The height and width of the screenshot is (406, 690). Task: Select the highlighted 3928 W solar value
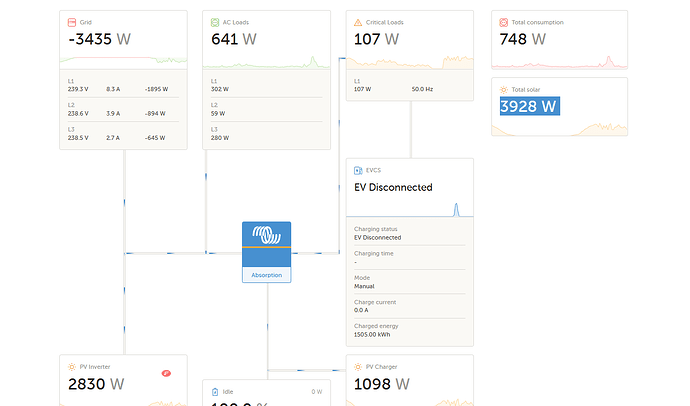[530, 106]
